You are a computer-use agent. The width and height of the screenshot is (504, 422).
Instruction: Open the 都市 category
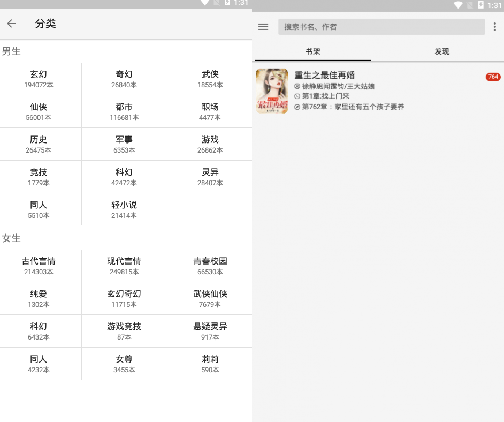click(x=124, y=111)
